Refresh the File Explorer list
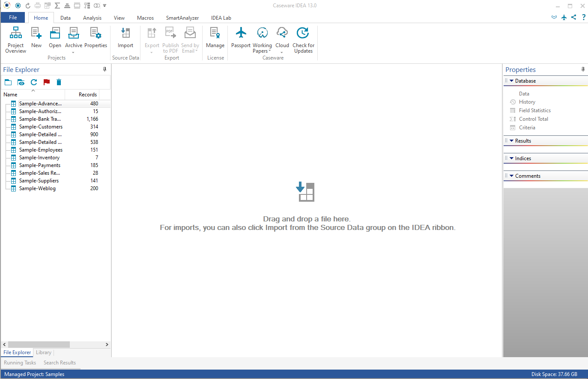This screenshot has width=588, height=379. coord(34,82)
